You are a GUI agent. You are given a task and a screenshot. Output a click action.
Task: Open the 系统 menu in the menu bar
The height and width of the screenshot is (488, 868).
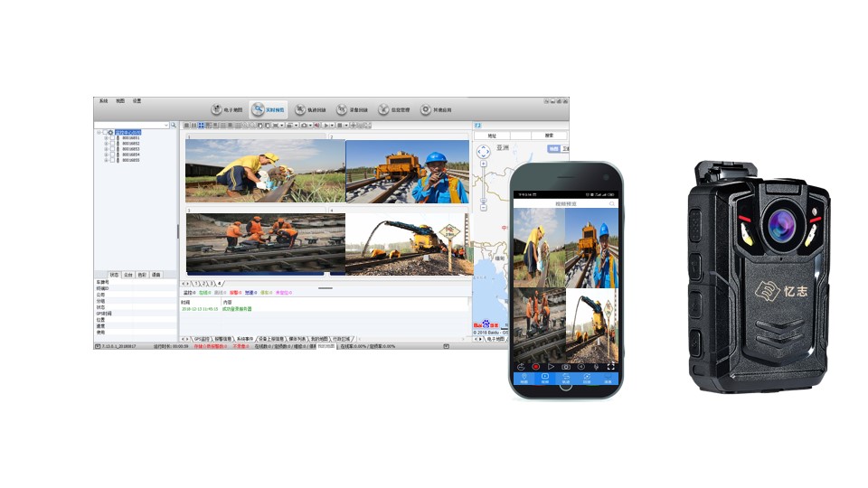pos(103,101)
